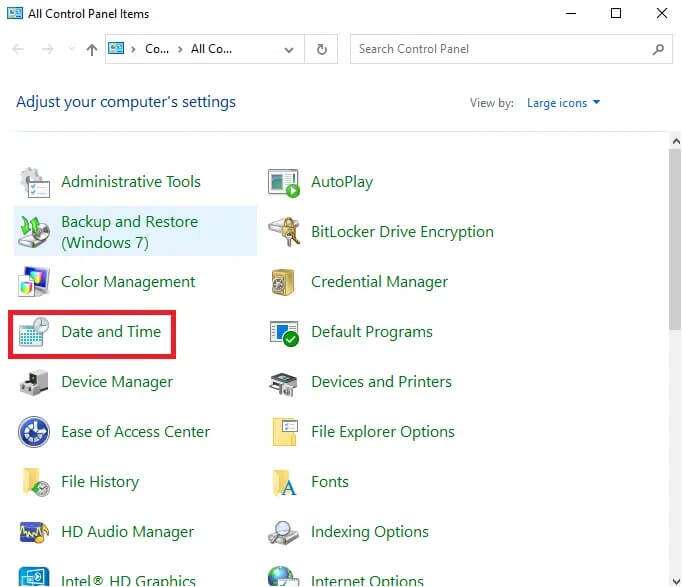Click the Intel HD Graphics icon
Image resolution: width=682 pixels, height=587 pixels.
(34, 577)
